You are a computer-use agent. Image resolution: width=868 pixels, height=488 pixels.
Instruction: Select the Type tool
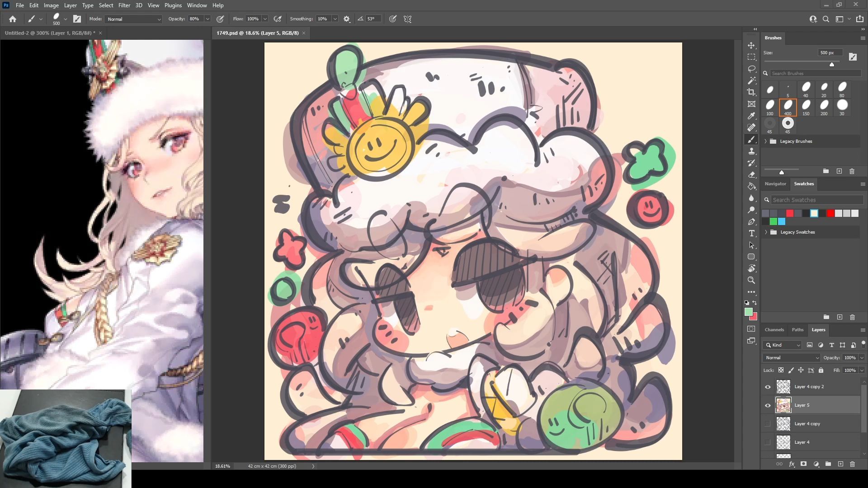[x=751, y=234]
